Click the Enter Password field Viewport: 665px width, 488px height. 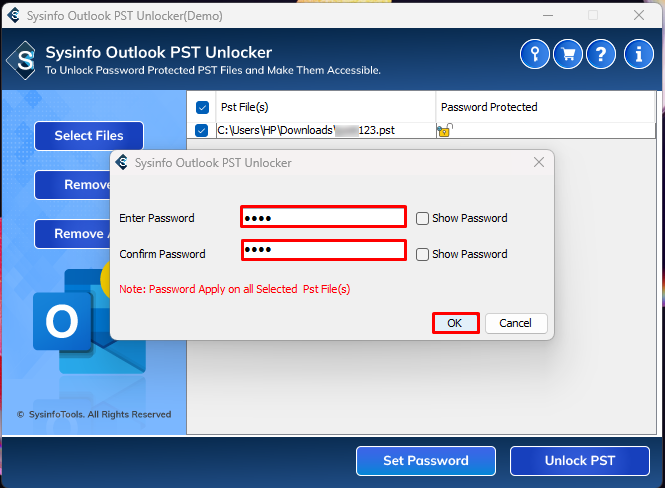click(x=323, y=218)
